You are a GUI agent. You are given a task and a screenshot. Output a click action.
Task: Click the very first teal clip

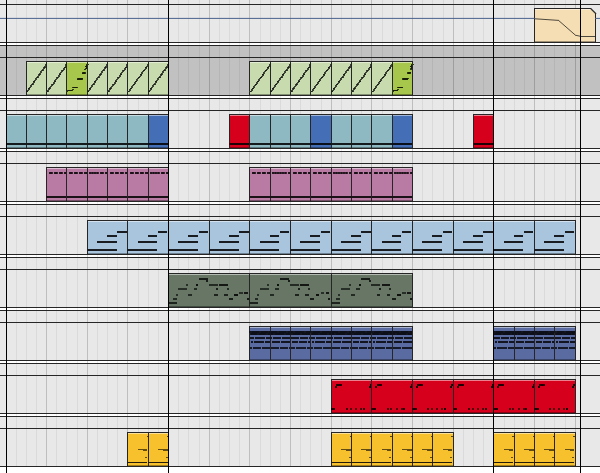[16, 130]
